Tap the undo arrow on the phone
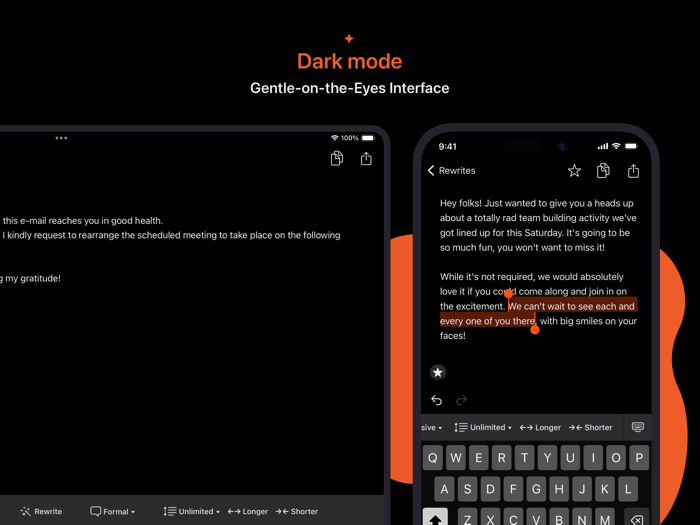700x525 pixels. point(437,400)
